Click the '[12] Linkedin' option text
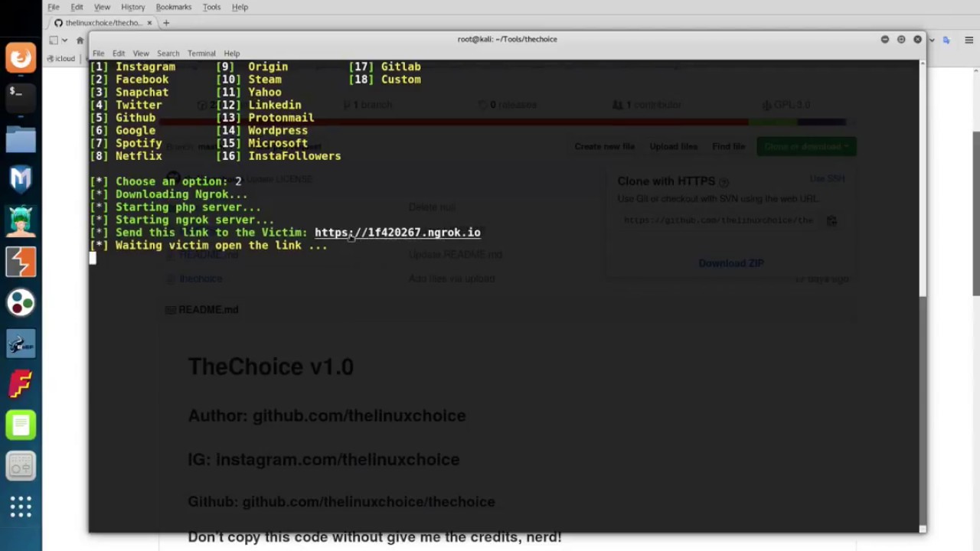Viewport: 980px width, 551px height. coord(259,105)
